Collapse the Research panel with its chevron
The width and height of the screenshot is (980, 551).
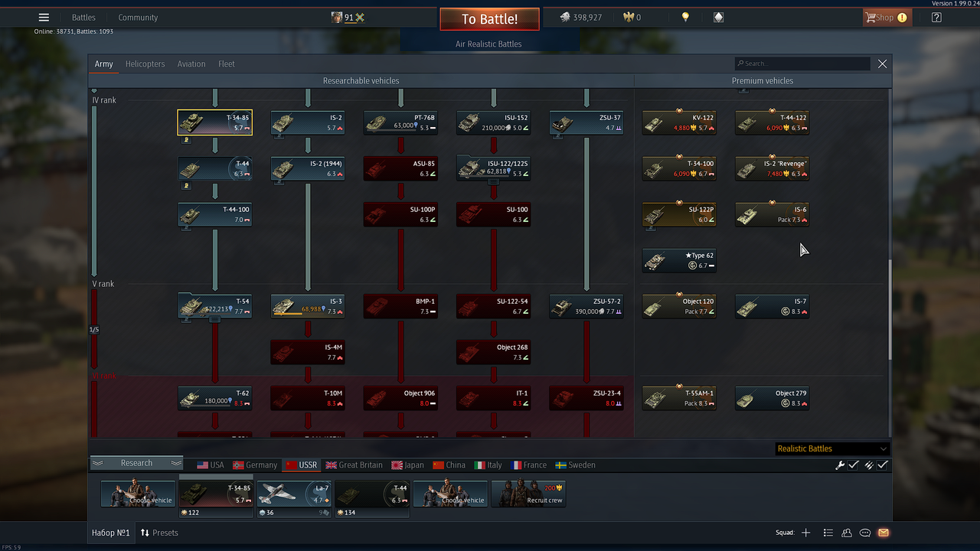tap(98, 463)
